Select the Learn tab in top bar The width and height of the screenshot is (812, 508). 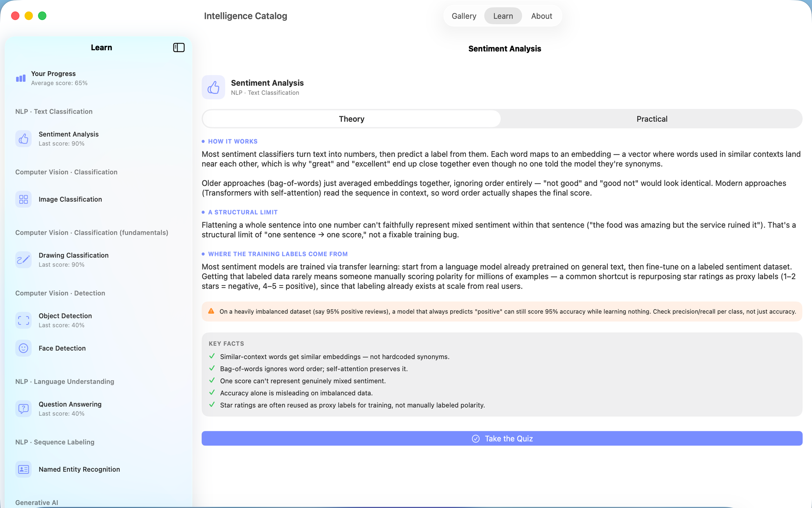point(503,16)
